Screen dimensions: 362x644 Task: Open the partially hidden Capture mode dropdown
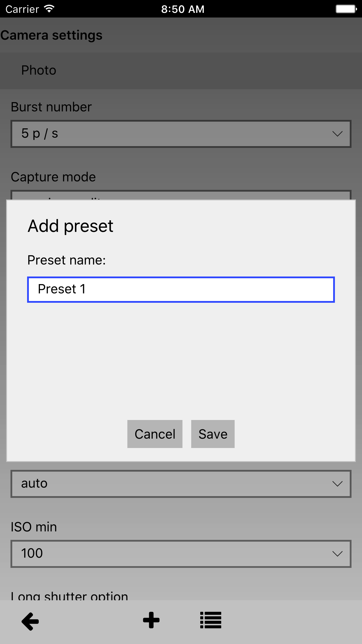tap(181, 195)
